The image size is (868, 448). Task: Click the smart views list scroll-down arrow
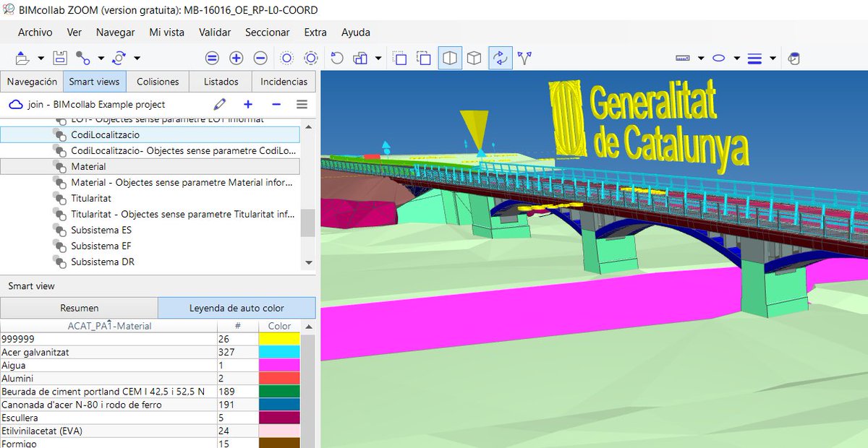coord(308,262)
